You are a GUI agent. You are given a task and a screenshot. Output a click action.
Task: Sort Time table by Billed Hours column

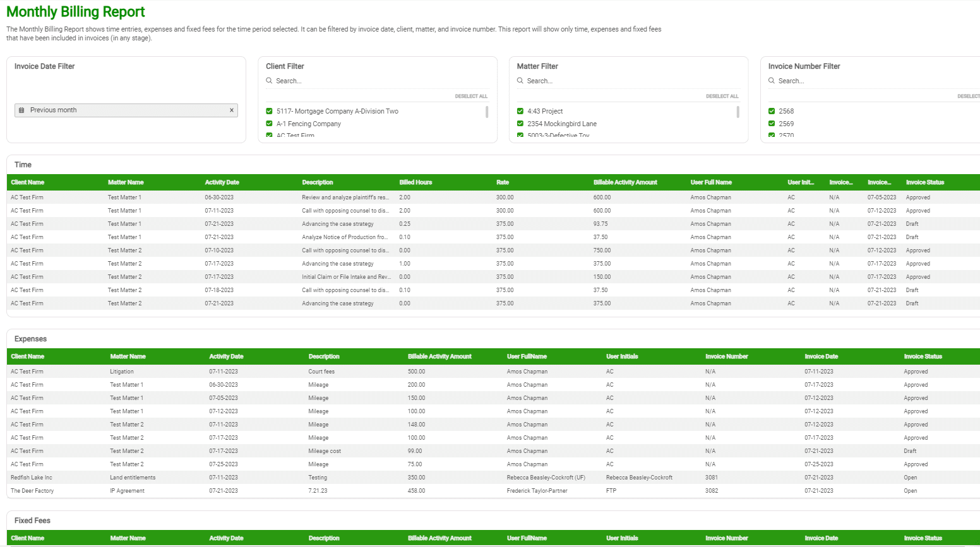pyautogui.click(x=415, y=182)
